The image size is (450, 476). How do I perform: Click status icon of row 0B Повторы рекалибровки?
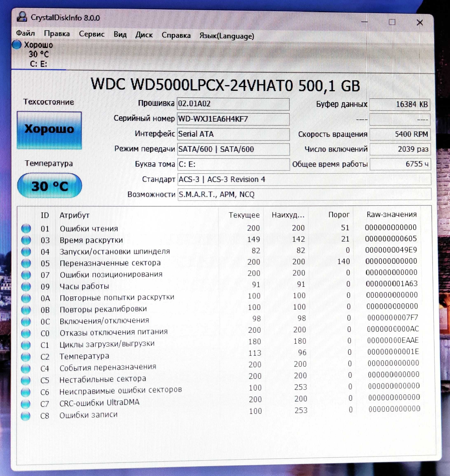pyautogui.click(x=26, y=310)
